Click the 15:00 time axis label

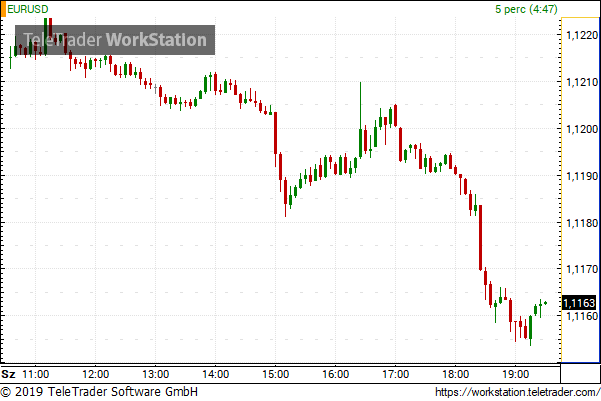click(x=276, y=374)
